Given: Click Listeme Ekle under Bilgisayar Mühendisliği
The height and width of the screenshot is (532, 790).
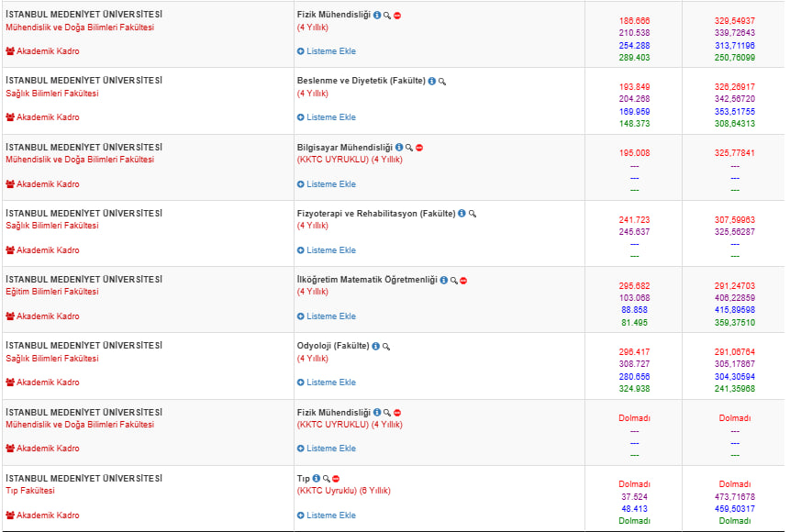Looking at the screenshot, I should pyautogui.click(x=327, y=184).
